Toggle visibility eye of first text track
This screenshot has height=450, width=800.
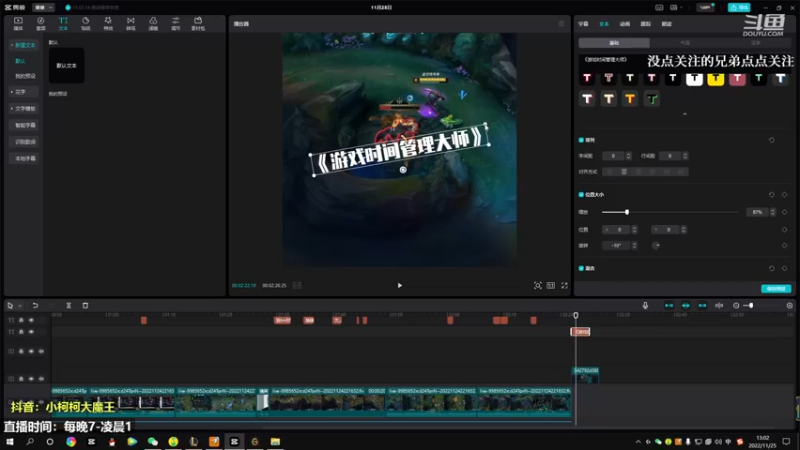coord(31,320)
